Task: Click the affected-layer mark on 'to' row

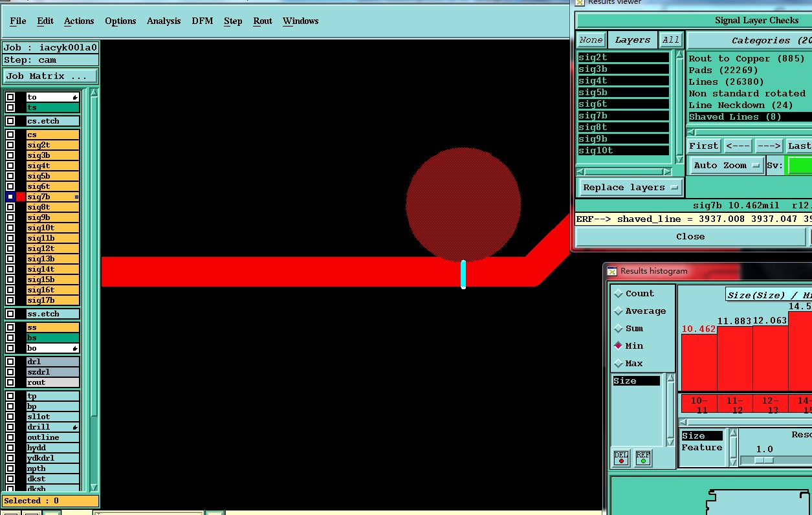Action: pyautogui.click(x=75, y=98)
